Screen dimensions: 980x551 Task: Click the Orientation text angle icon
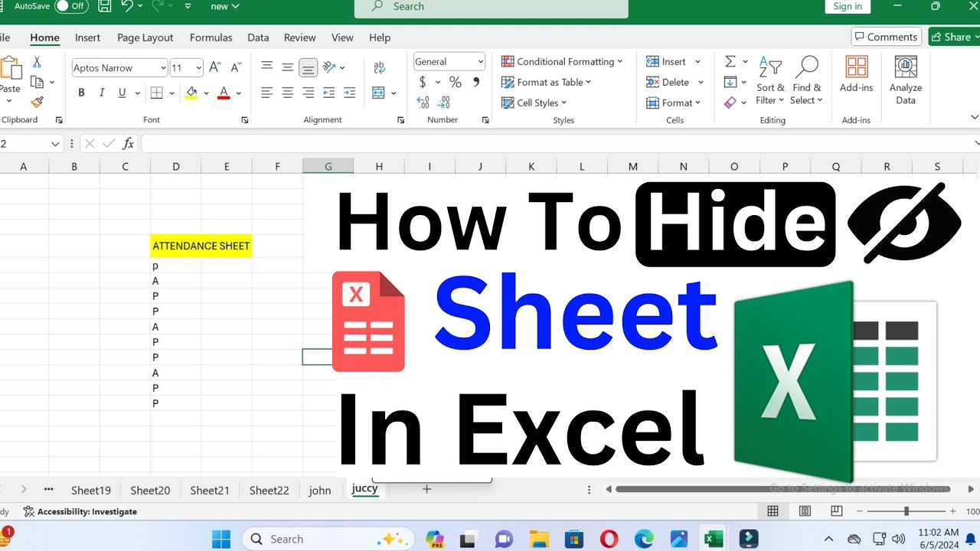tap(329, 67)
